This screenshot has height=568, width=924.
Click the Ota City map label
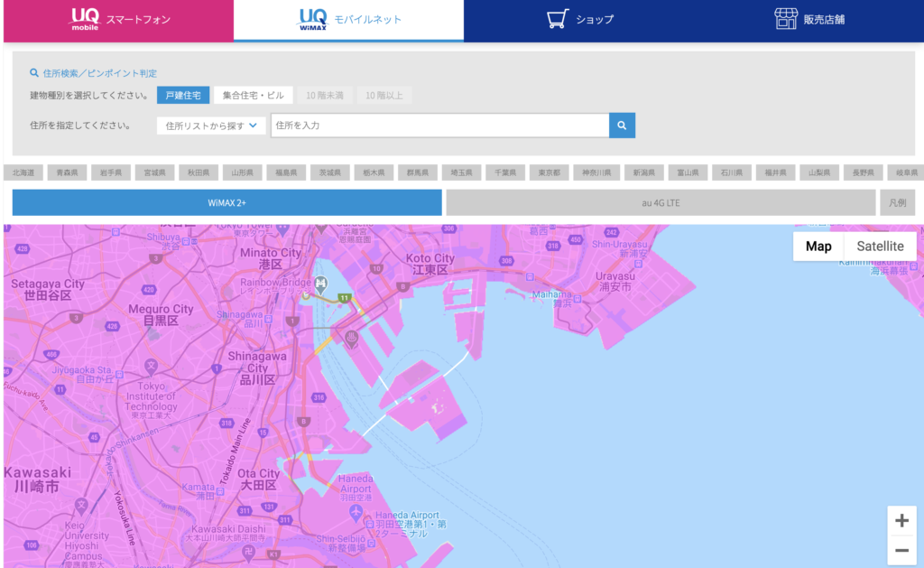(258, 479)
